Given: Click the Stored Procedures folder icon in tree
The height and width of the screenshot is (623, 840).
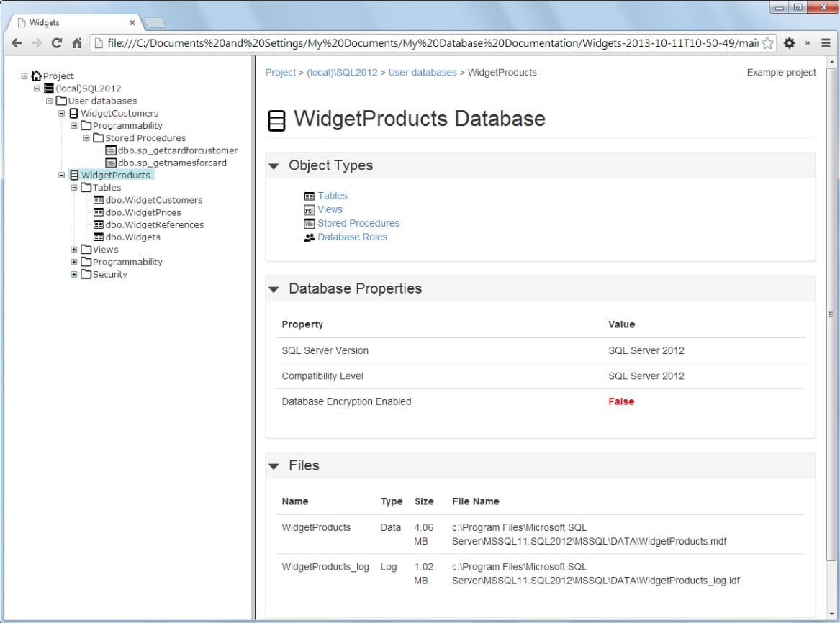Looking at the screenshot, I should (98, 137).
